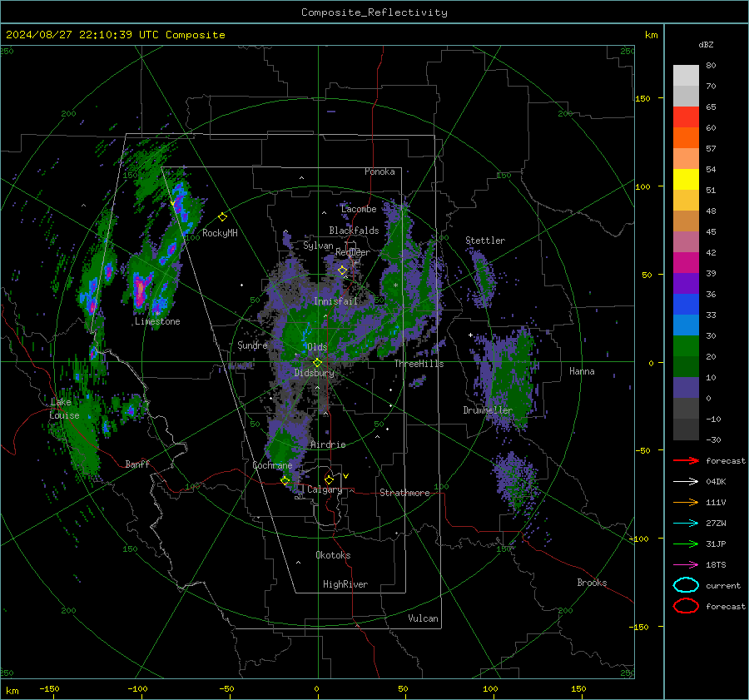Click the red forecast arrow in legend
Image resolution: width=749 pixels, height=700 pixels.
click(686, 460)
